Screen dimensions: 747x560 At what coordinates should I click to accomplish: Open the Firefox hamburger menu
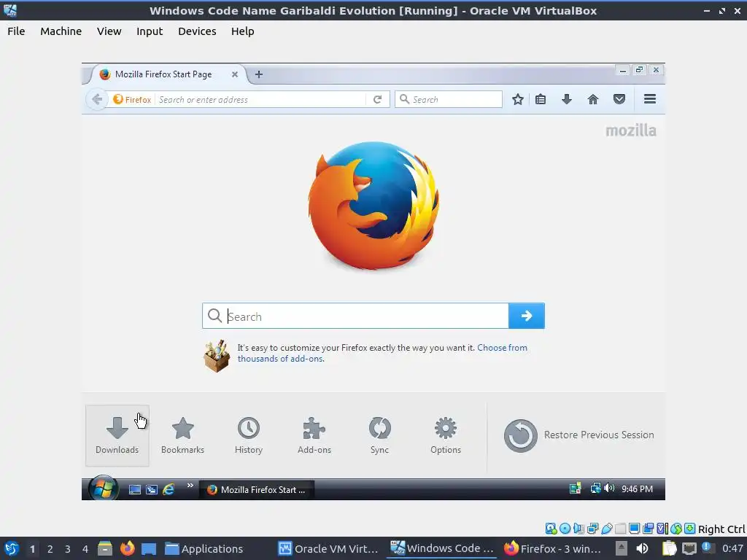[650, 99]
